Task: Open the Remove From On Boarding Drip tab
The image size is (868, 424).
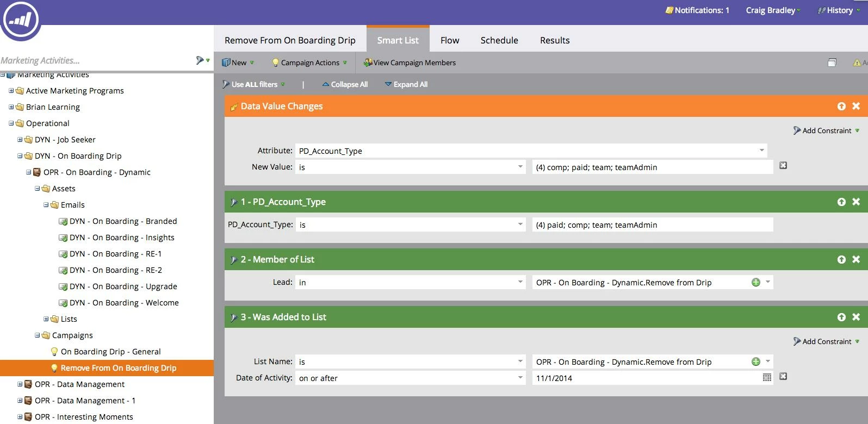Action: (x=290, y=40)
